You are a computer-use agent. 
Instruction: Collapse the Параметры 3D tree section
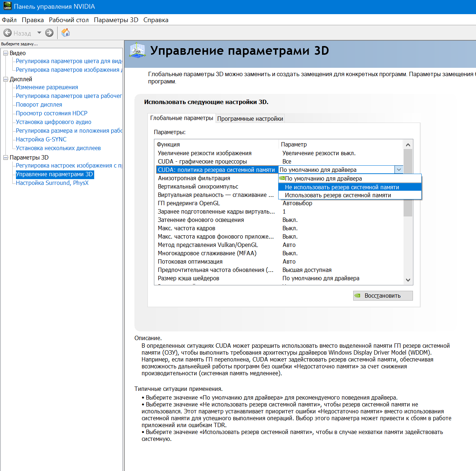pyautogui.click(x=5, y=158)
